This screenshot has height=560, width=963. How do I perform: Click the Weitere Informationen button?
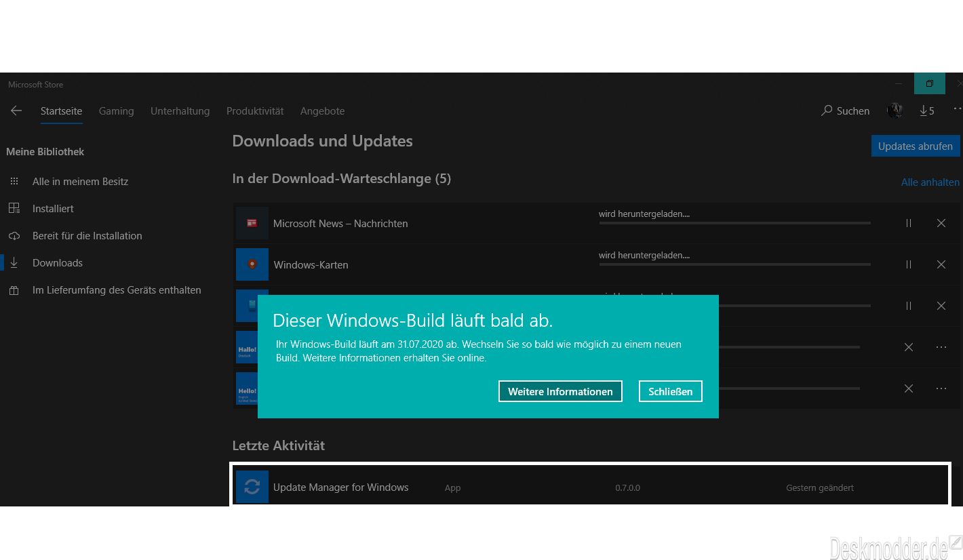click(560, 391)
